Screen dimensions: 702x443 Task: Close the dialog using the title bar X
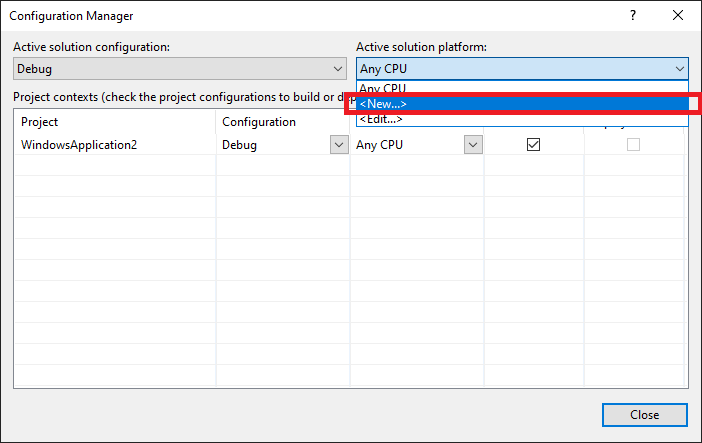pos(679,16)
